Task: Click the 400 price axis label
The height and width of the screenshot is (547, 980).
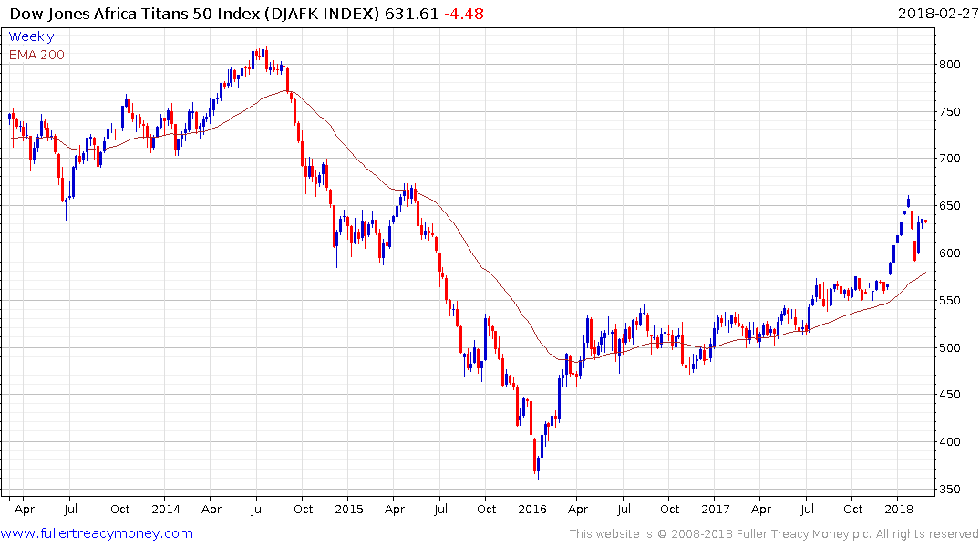Action: tap(949, 442)
